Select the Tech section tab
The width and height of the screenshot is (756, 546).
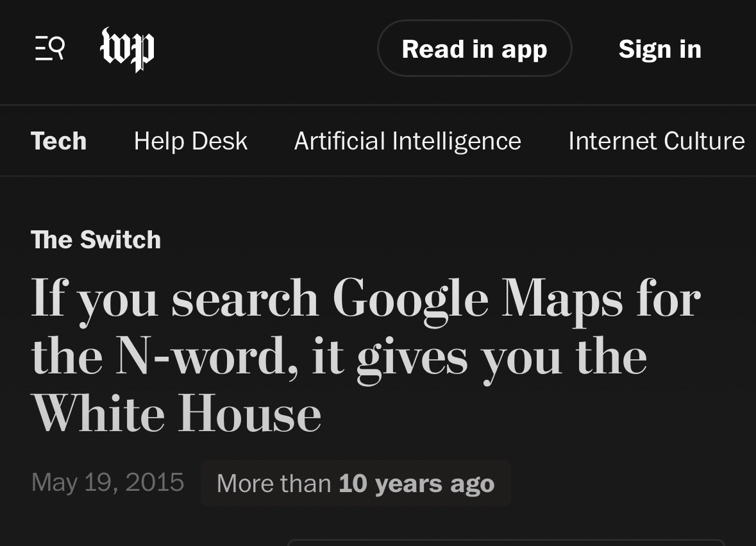point(58,141)
